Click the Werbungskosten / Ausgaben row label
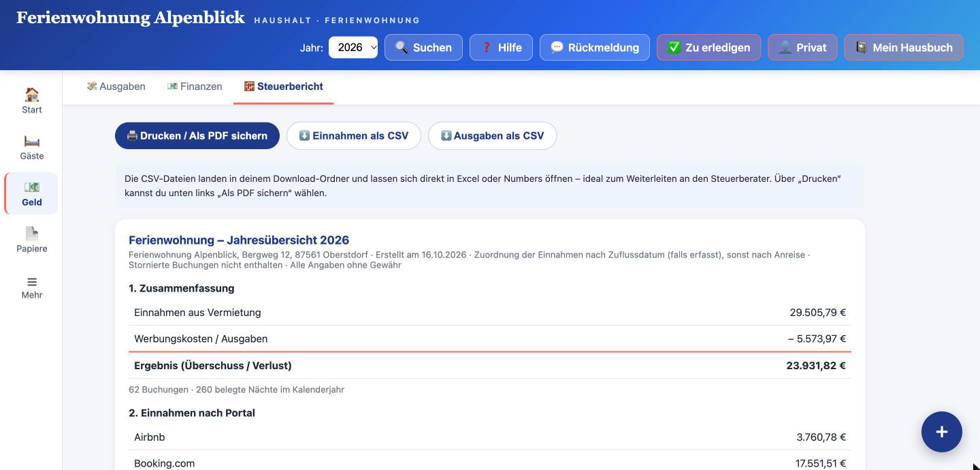Screen dimensions: 980x470 (201, 339)
